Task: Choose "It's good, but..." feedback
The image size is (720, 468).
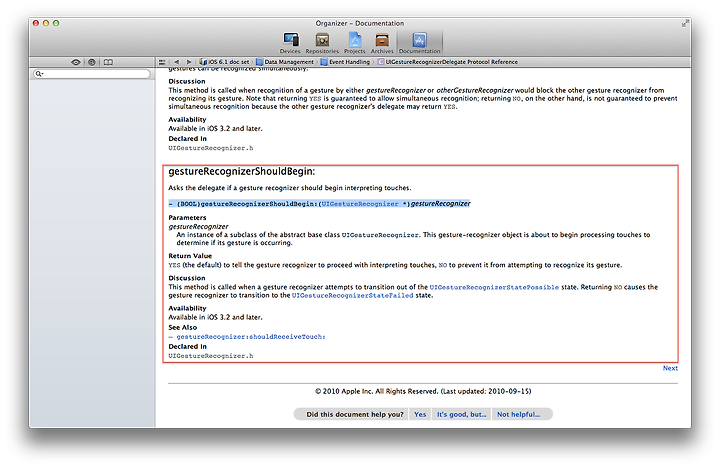Action: pos(461,414)
